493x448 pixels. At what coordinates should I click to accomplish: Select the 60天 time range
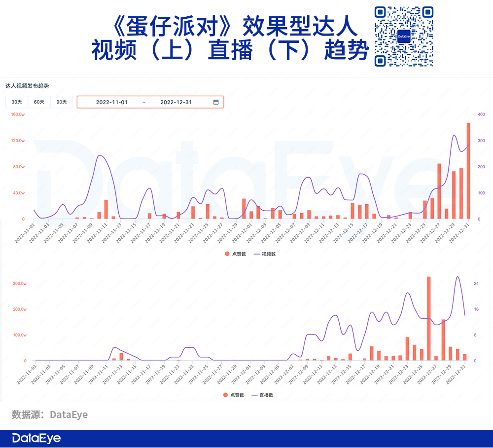39,102
